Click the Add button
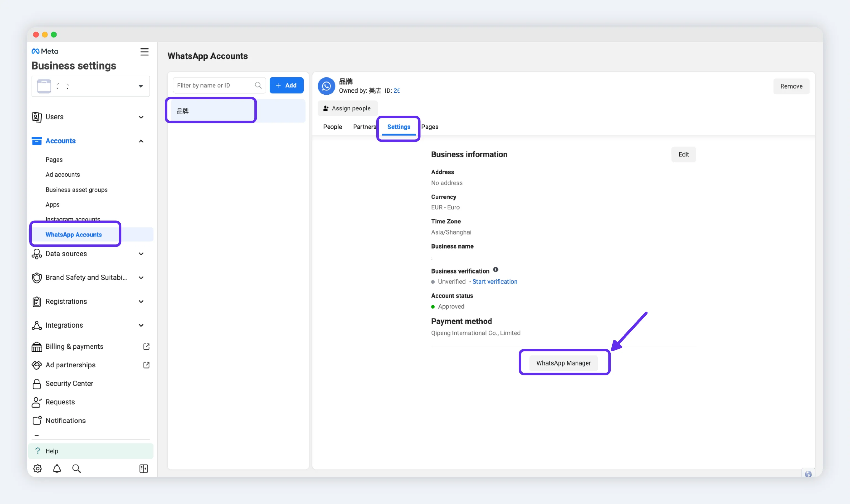850x504 pixels. 286,85
